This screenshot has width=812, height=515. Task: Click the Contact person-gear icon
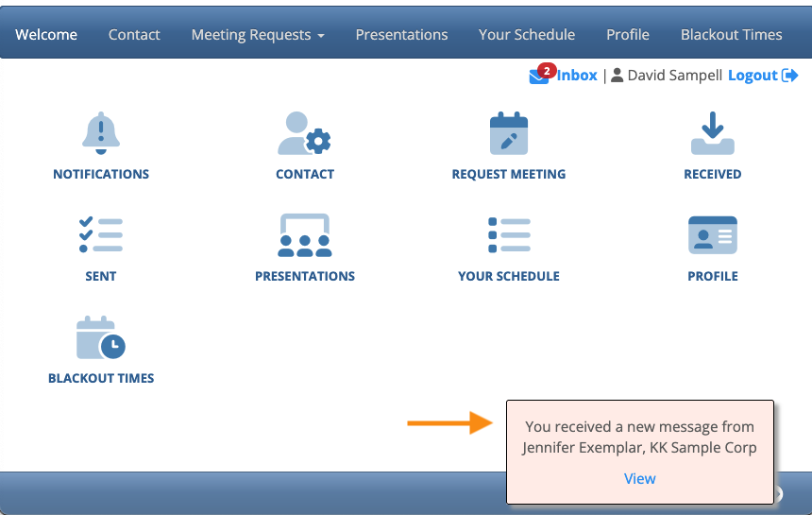point(304,133)
